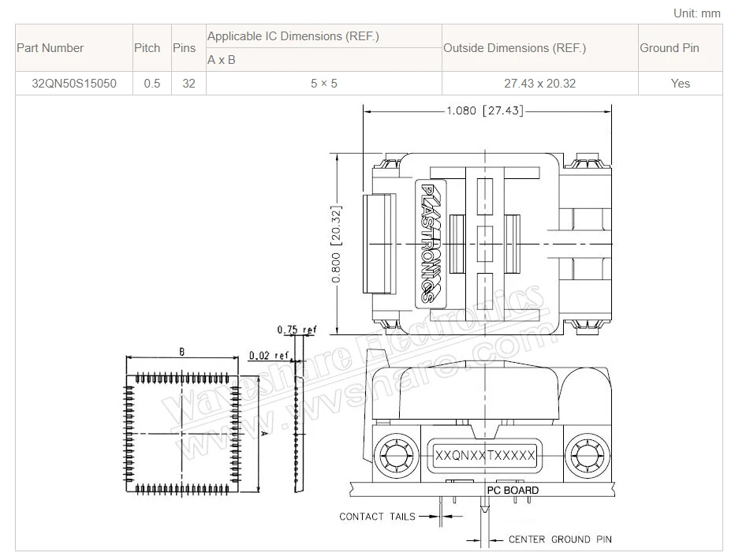Click the '0.02 ref' annotation
This screenshot has height=560, width=735.
coord(269,356)
